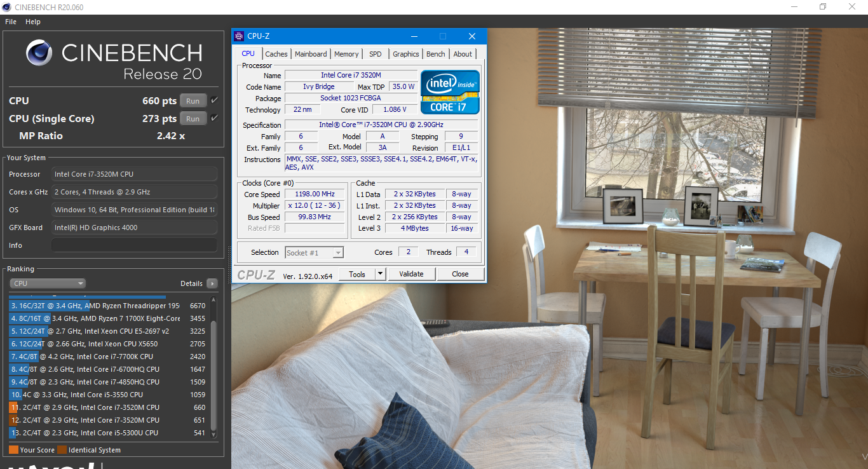Select the Ryzen Threadripper ranking entry
Viewport: 868px width, 469px height.
coord(108,306)
